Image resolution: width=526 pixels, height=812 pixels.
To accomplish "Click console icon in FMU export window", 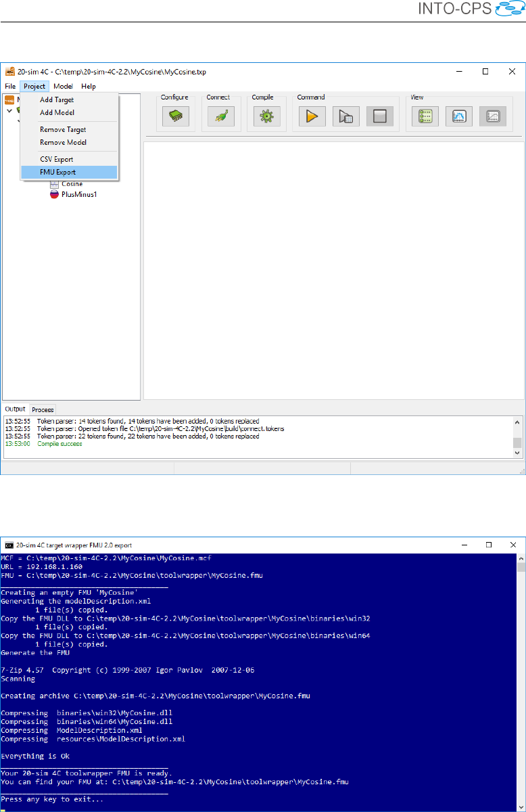I will pos(9,544).
